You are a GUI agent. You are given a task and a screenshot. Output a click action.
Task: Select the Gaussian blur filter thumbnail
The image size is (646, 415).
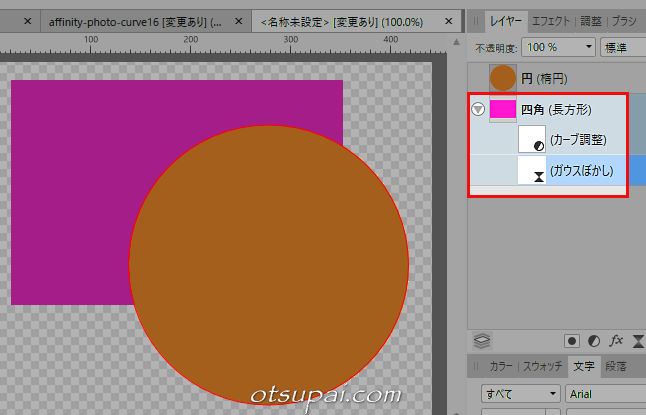tap(531, 170)
